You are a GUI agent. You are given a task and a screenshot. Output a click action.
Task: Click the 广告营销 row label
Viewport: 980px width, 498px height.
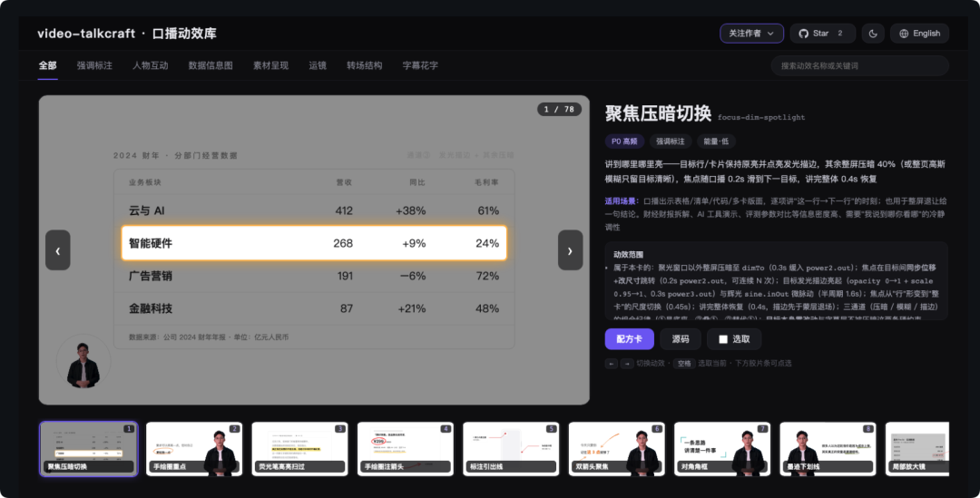150,276
